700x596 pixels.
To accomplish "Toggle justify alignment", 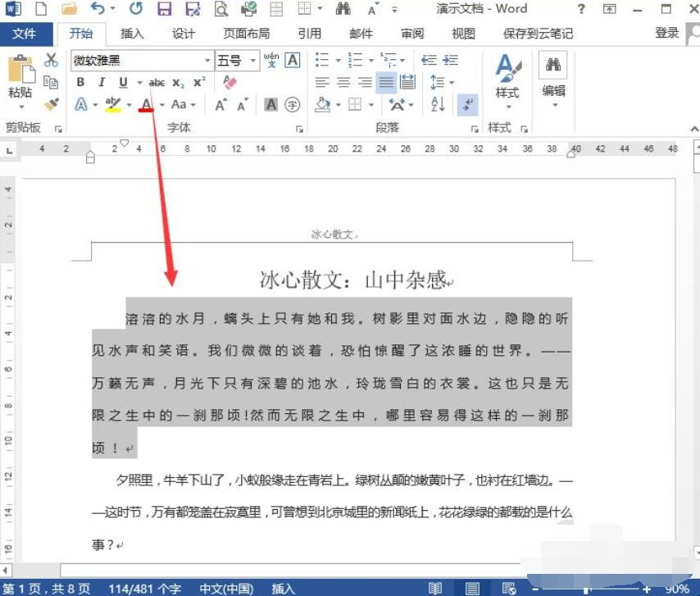I will point(386,82).
